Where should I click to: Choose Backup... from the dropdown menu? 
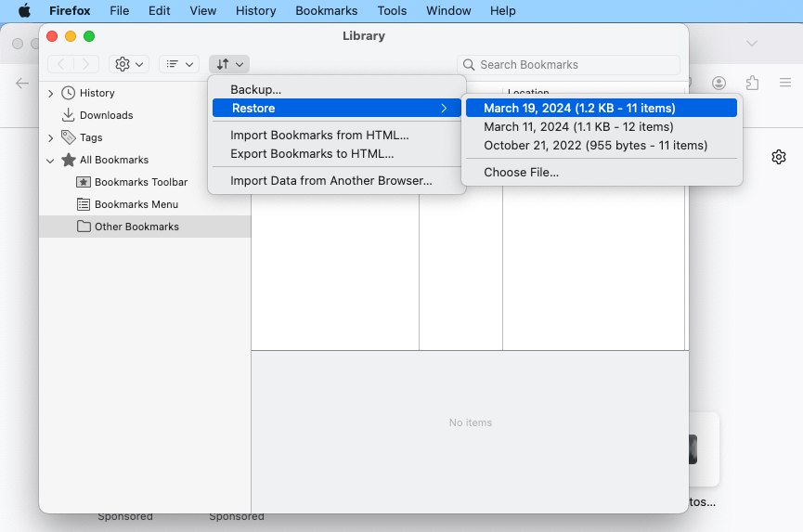[337, 90]
